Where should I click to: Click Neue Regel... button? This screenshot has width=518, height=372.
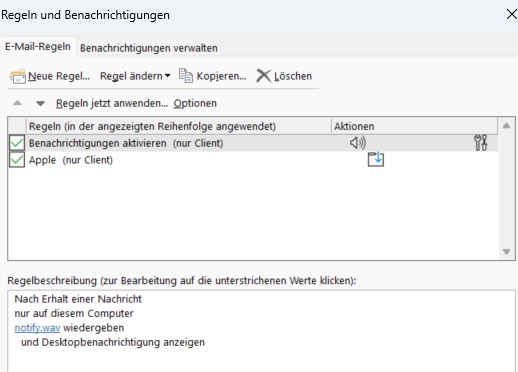(x=50, y=76)
